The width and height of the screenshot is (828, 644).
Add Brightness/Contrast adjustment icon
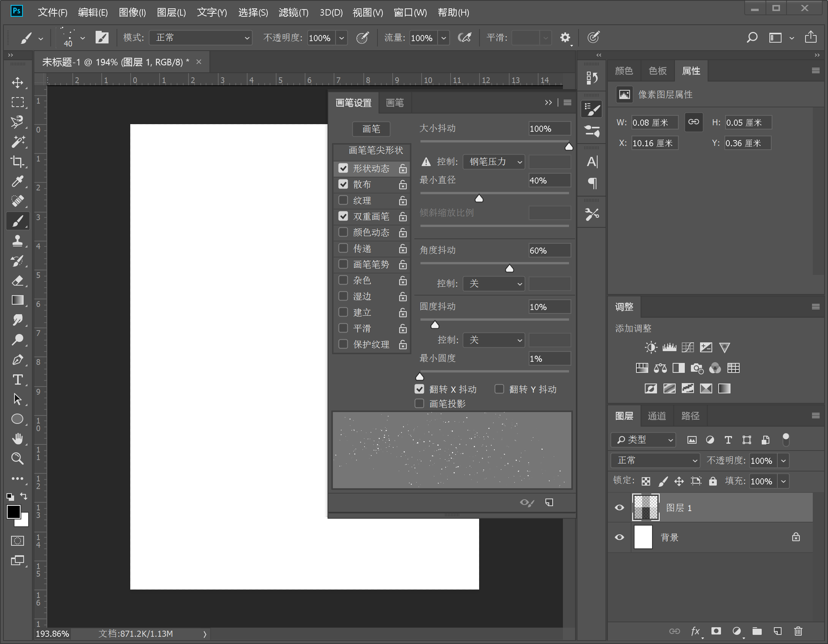tap(651, 347)
